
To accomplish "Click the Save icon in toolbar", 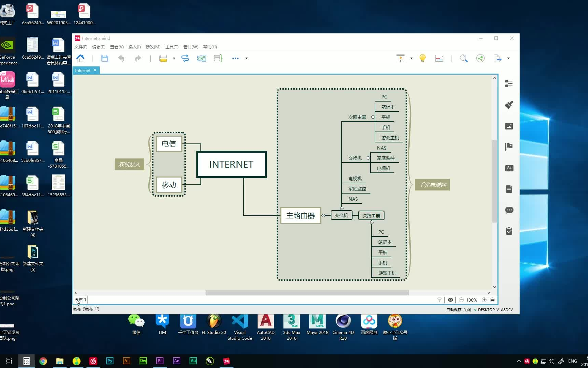I will tap(104, 58).
